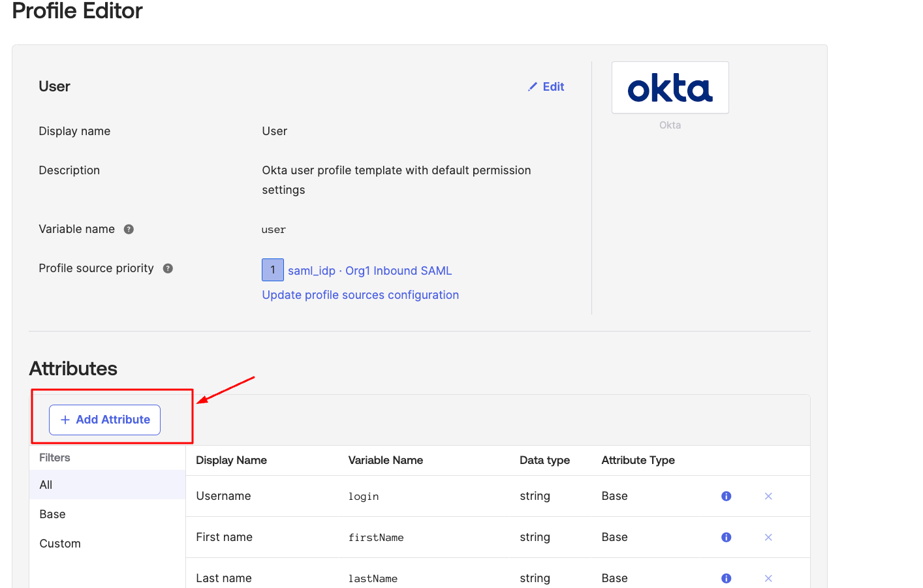Open help tooltip beside Profile source priority
This screenshot has height=588, width=923.
click(x=168, y=268)
